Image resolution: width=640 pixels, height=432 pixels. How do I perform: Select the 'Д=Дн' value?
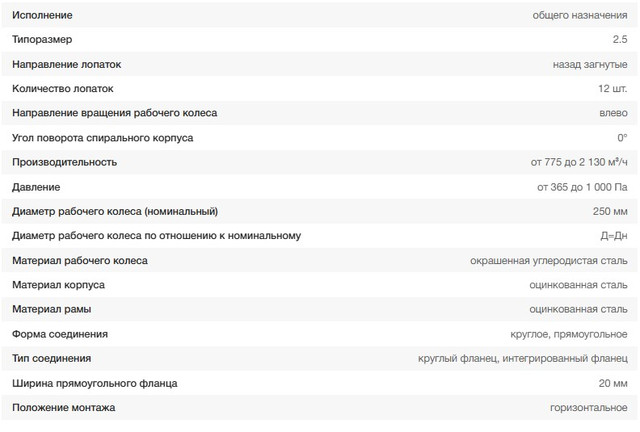tap(613, 236)
